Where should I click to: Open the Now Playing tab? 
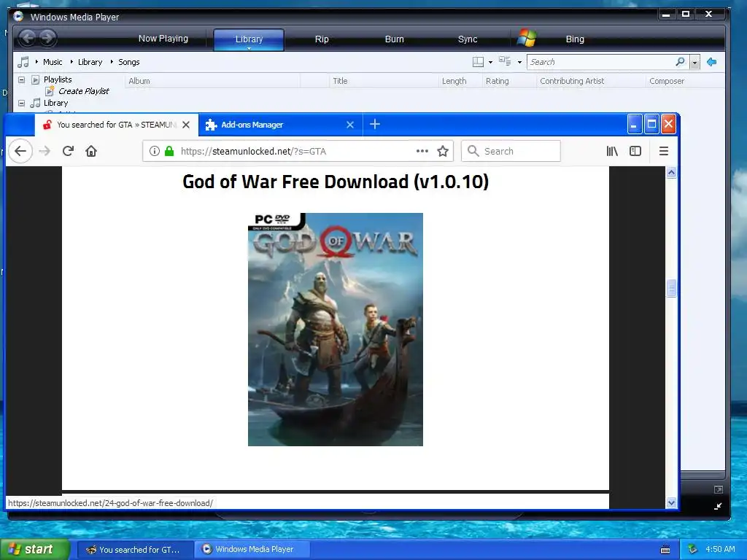pyautogui.click(x=163, y=39)
